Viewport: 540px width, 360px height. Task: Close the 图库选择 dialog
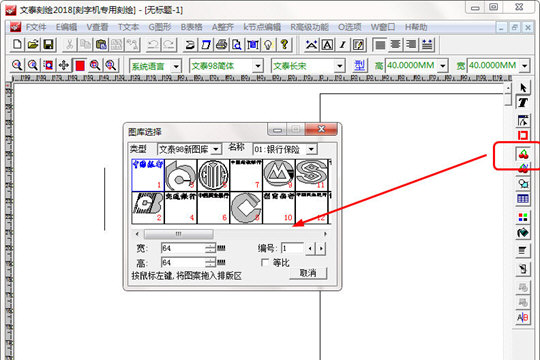tap(321, 129)
